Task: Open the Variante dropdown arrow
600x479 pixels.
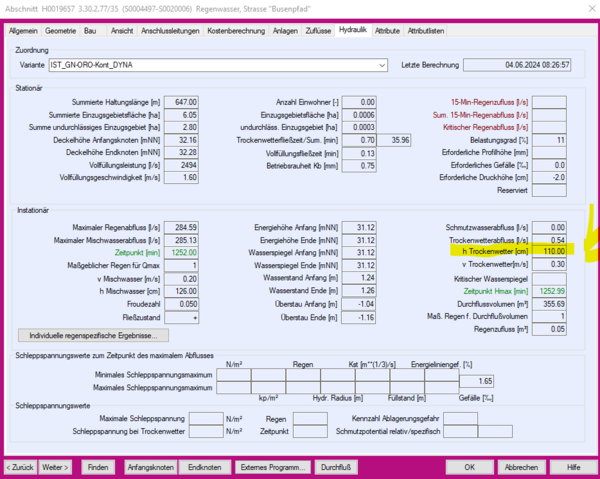Action: [x=382, y=66]
